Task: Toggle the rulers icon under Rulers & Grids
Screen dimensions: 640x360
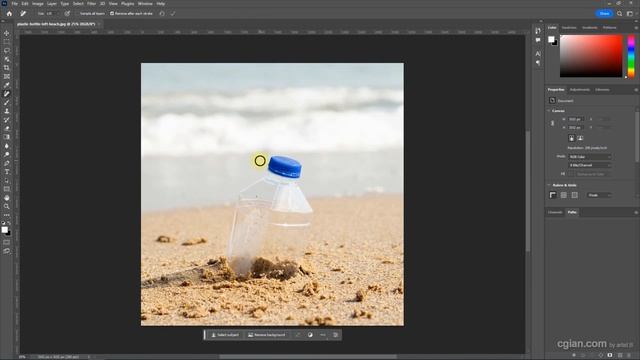Action: [x=553, y=195]
